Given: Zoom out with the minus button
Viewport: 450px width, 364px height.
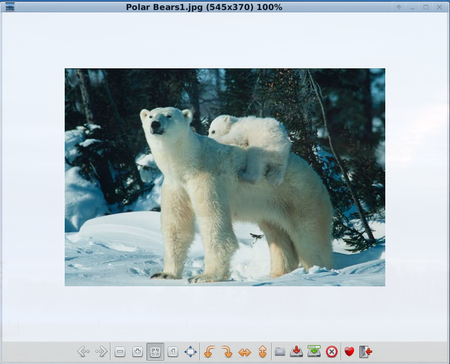Looking at the screenshot, I should pos(120,352).
